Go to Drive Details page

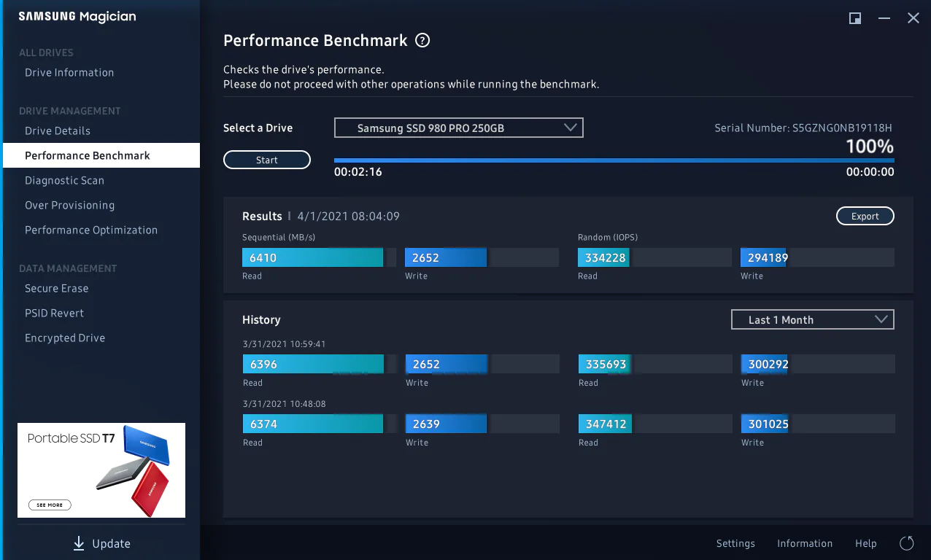click(x=58, y=131)
